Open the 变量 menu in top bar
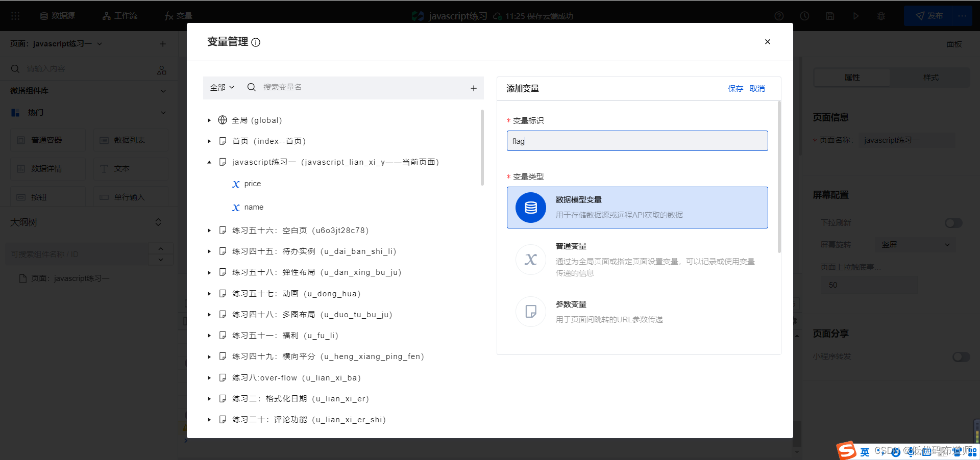Screen dimensions: 980x460 point(178,16)
